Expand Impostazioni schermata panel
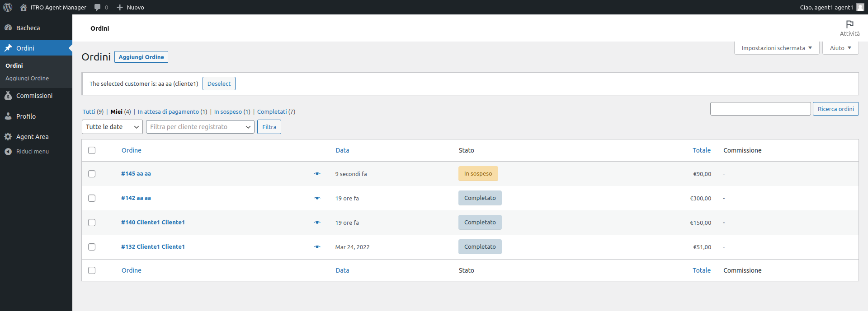868x311 pixels. pos(777,48)
